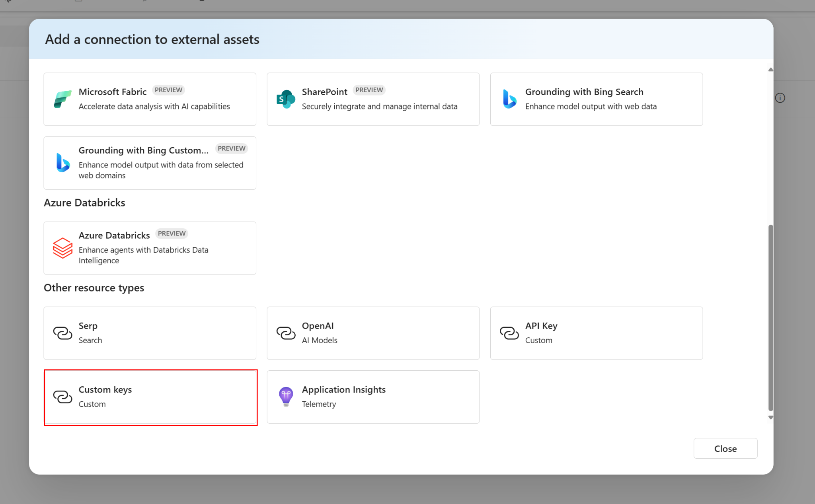Screen dimensions: 815x504
Task: Select Grounding with Bing Search
Action: pyautogui.click(x=596, y=99)
